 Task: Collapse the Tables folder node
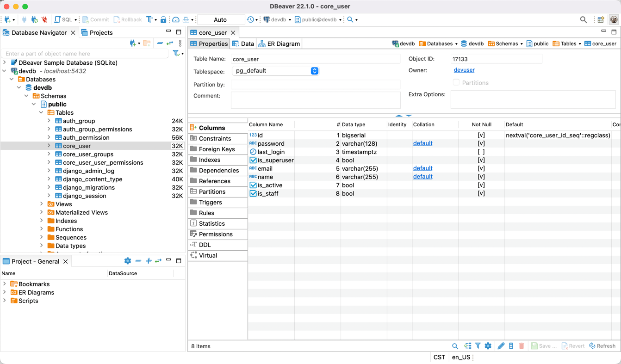click(42, 112)
